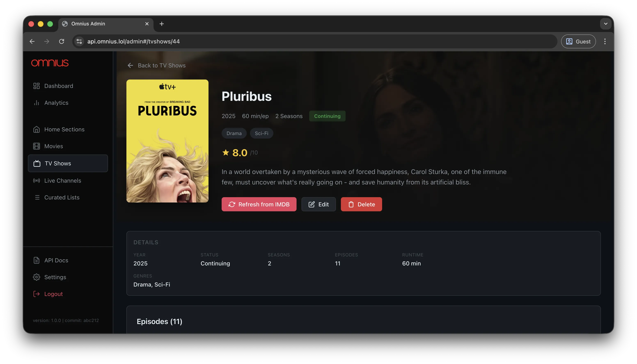Click the Edit button
The height and width of the screenshot is (364, 637).
[318, 204]
